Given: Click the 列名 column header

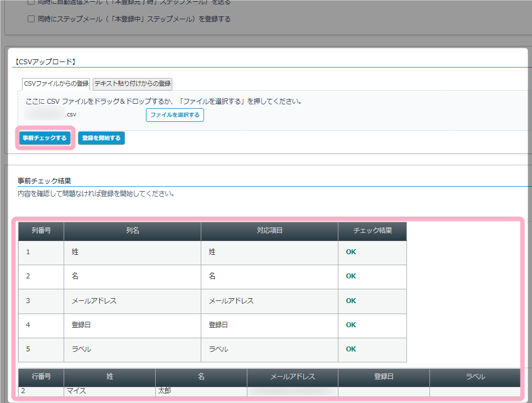Looking at the screenshot, I should 132,231.
